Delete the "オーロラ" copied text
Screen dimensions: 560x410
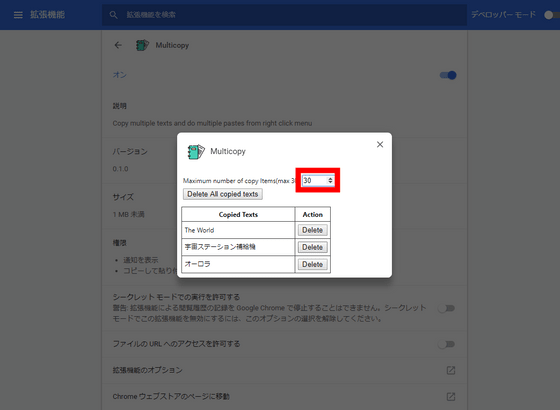tap(312, 264)
